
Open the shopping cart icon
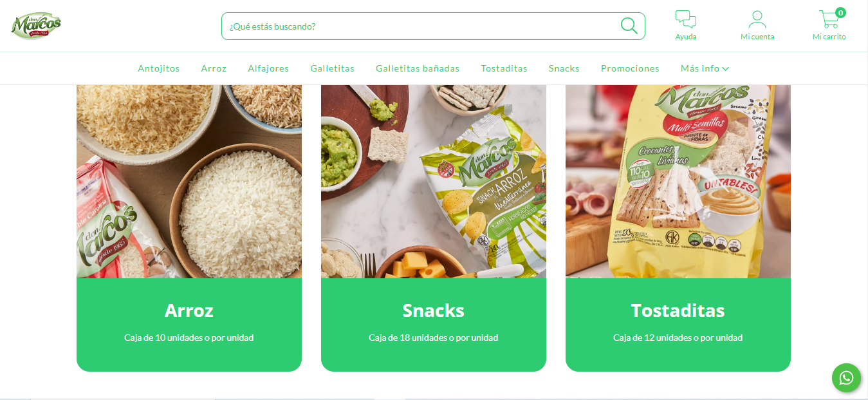pyautogui.click(x=829, y=19)
